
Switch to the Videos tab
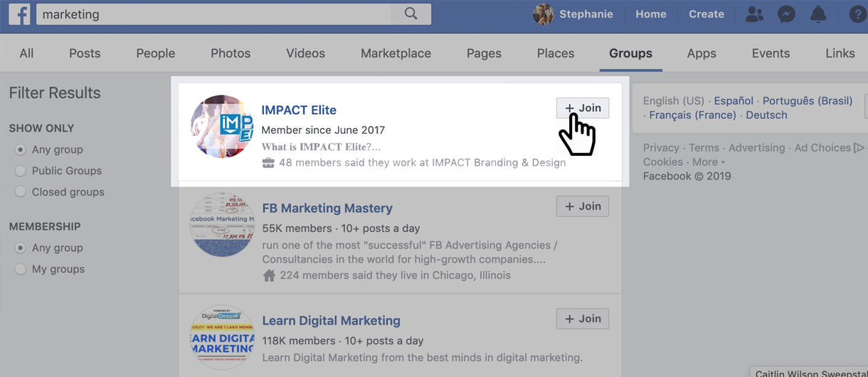[x=305, y=53]
